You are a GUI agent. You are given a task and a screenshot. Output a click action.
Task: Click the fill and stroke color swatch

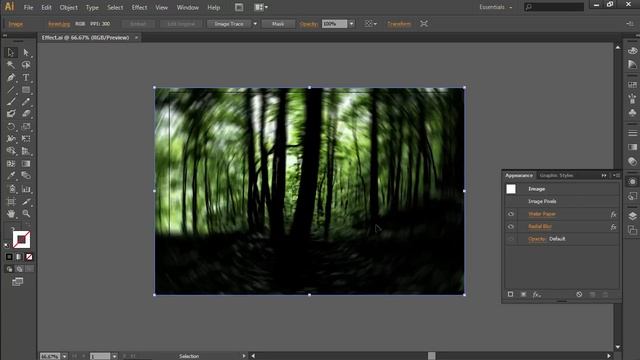point(21,240)
